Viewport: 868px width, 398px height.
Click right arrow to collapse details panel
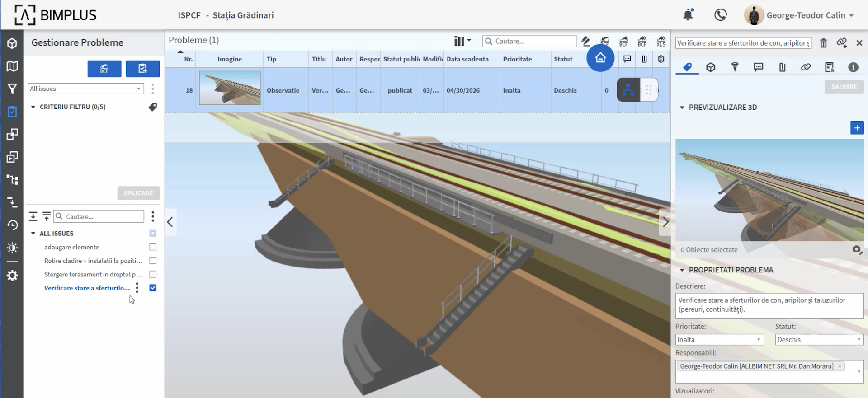pos(665,222)
